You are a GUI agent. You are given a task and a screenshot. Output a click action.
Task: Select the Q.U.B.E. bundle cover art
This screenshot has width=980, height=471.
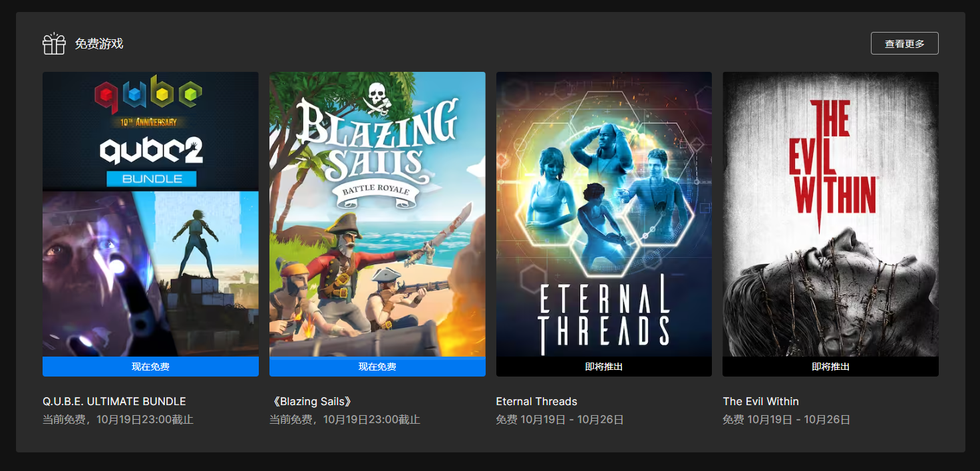pyautogui.click(x=150, y=214)
